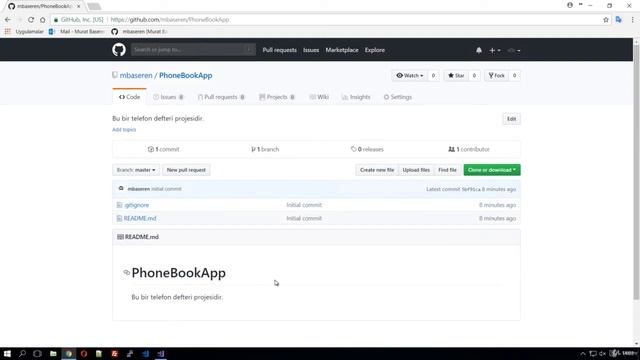Open the 'Mail - Murat Baseren' bookmark
This screenshot has width=640, height=360.
click(x=77, y=31)
